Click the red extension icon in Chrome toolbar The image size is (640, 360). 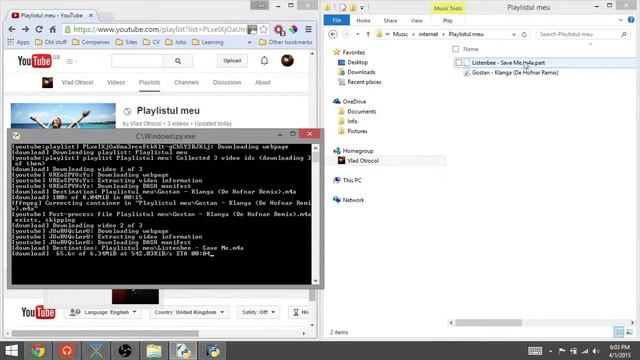pyautogui.click(x=279, y=29)
